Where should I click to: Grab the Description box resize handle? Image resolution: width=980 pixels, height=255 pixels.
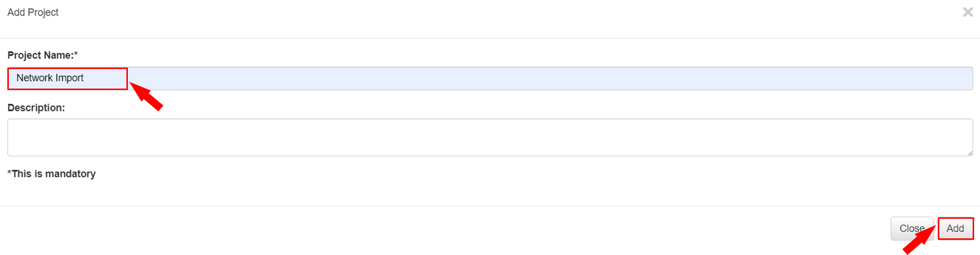coord(970,153)
